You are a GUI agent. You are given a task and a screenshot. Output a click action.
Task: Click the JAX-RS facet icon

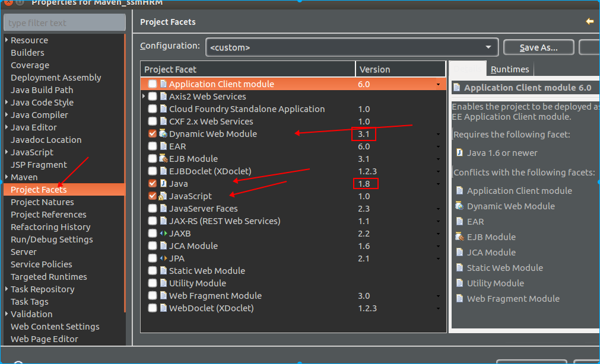click(x=163, y=221)
